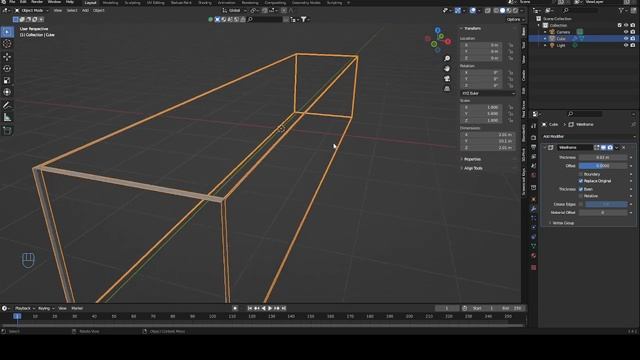This screenshot has height=360, width=640.
Task: Toggle modifier viewport display icon
Action: (x=603, y=147)
